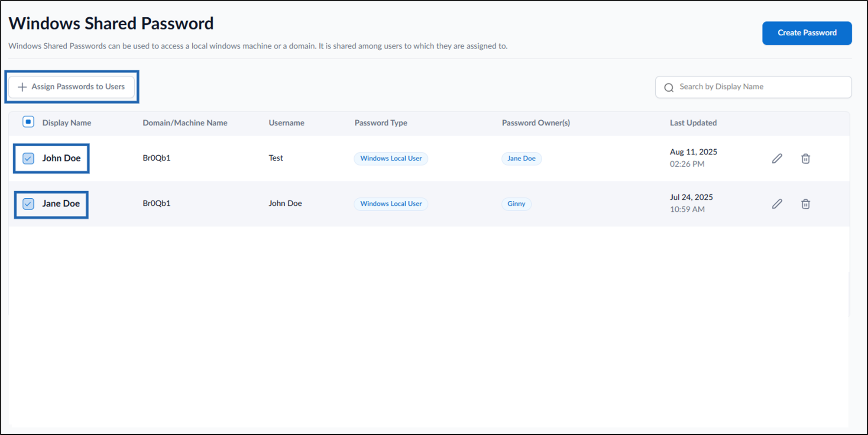Edit the John Doe password entry

(x=777, y=158)
